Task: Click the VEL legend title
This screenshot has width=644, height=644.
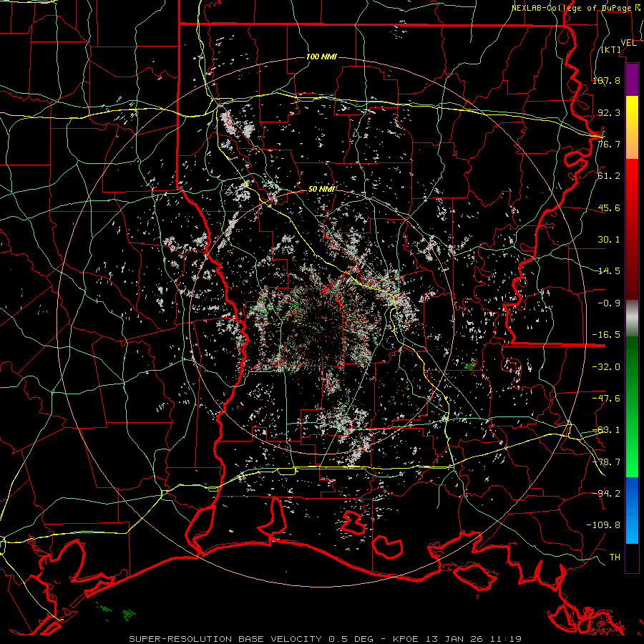Action: click(628, 43)
